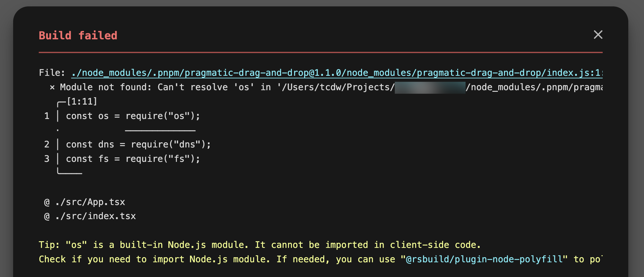Open the @rsbuild/plugin-node-polyfill link

pos(484,259)
